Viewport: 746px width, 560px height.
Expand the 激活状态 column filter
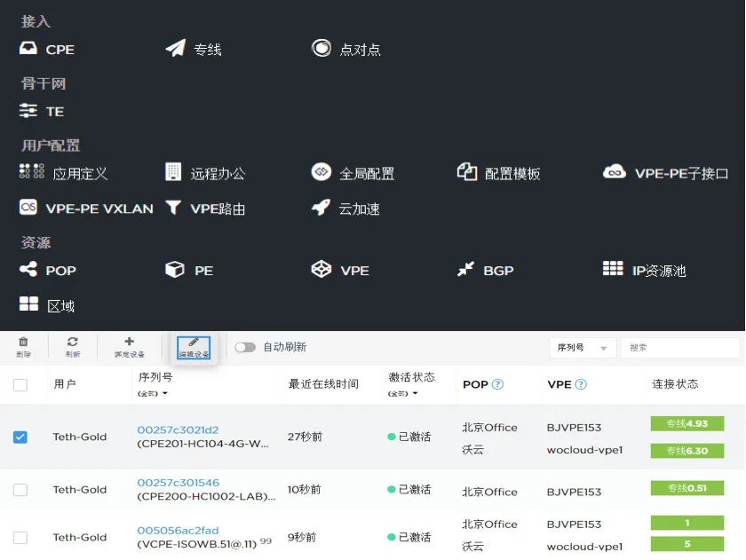[403, 393]
